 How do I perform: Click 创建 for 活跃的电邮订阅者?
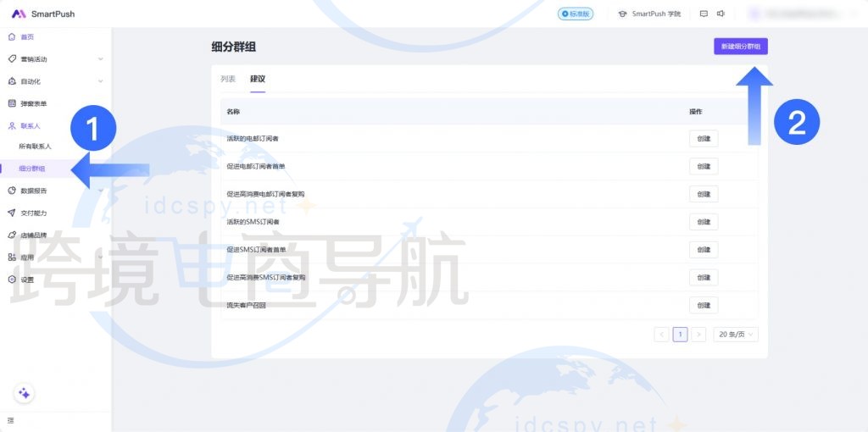click(703, 138)
